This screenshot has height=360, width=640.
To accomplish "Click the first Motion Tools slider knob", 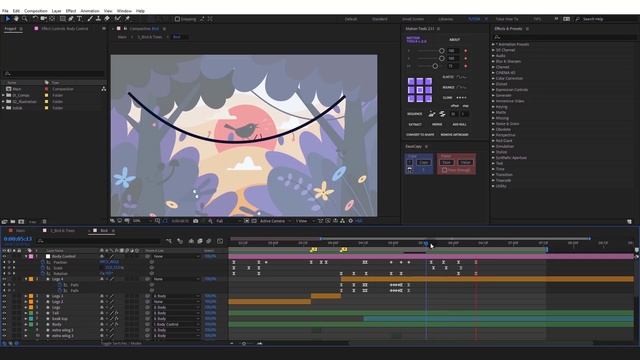I will tap(442, 51).
